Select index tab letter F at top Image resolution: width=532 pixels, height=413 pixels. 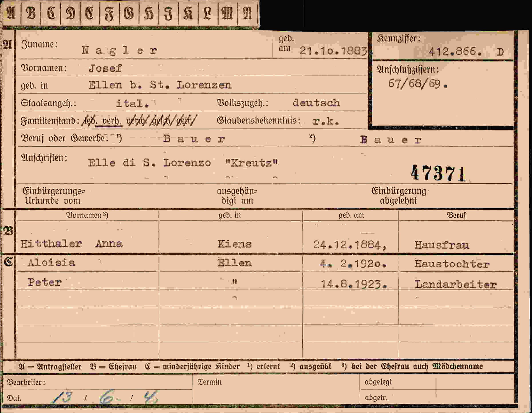pos(109,13)
